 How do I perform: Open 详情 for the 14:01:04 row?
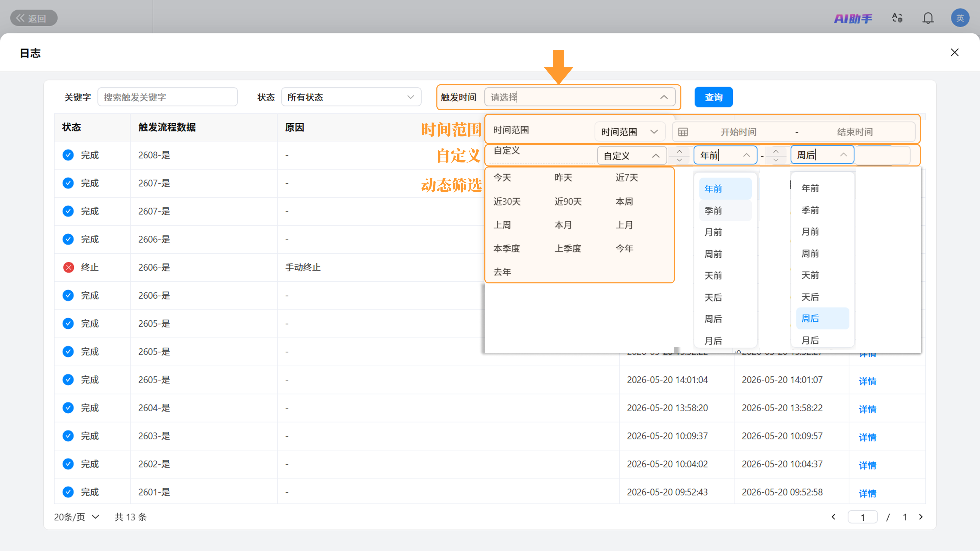(x=867, y=381)
